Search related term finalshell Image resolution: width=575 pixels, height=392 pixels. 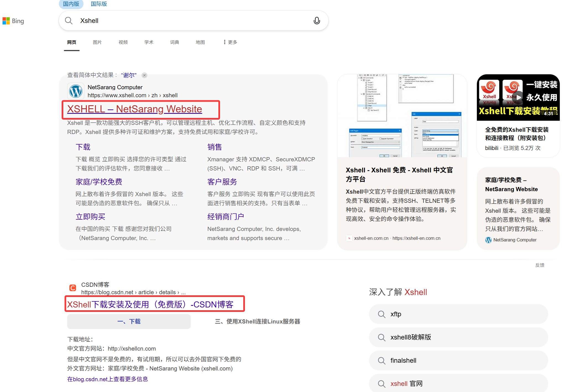click(x=459, y=361)
